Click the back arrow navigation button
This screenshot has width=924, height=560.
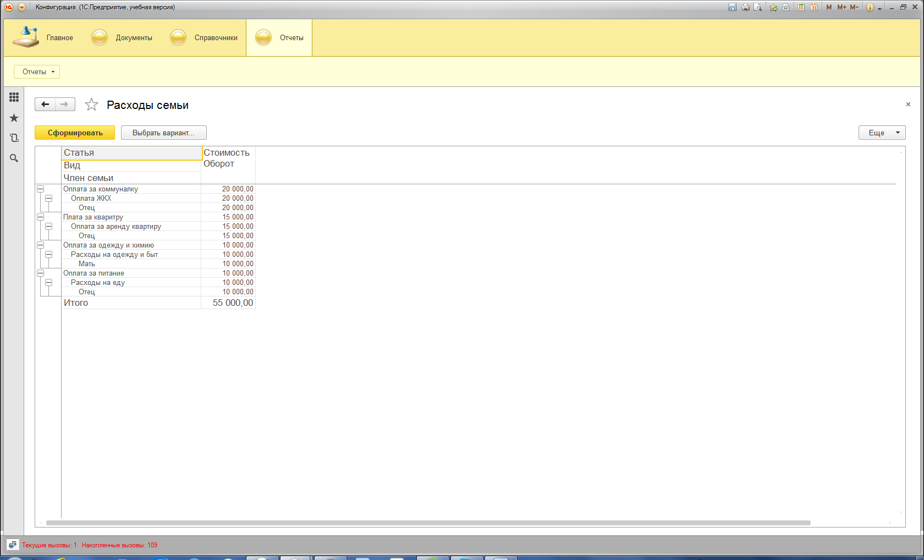click(x=45, y=105)
